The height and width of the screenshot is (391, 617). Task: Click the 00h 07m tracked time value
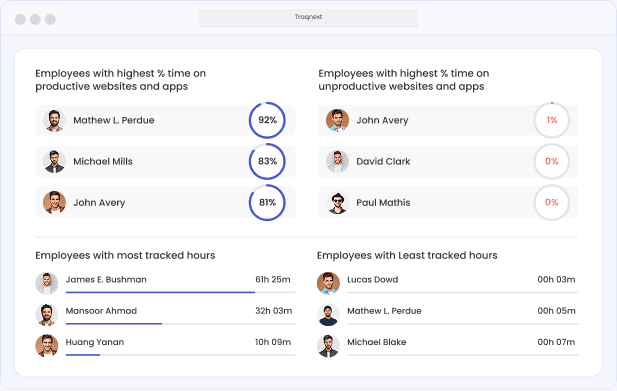pos(556,342)
